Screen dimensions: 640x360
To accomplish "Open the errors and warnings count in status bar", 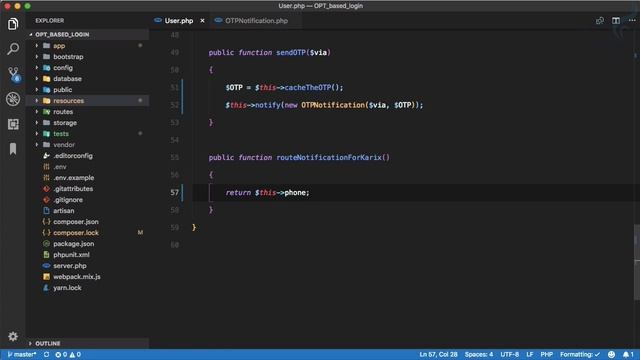I will (x=68, y=354).
